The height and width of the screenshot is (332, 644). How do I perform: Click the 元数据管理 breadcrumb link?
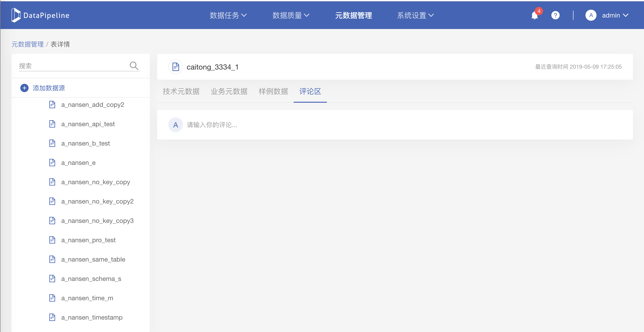(x=27, y=44)
